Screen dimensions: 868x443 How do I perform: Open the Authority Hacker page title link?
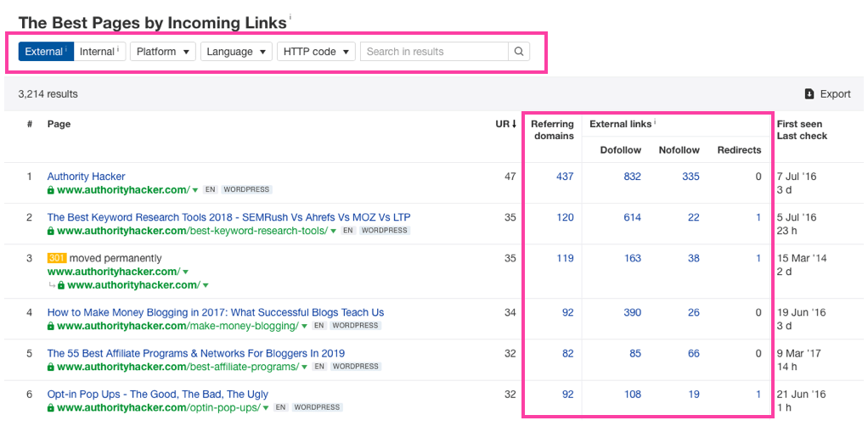(x=87, y=177)
